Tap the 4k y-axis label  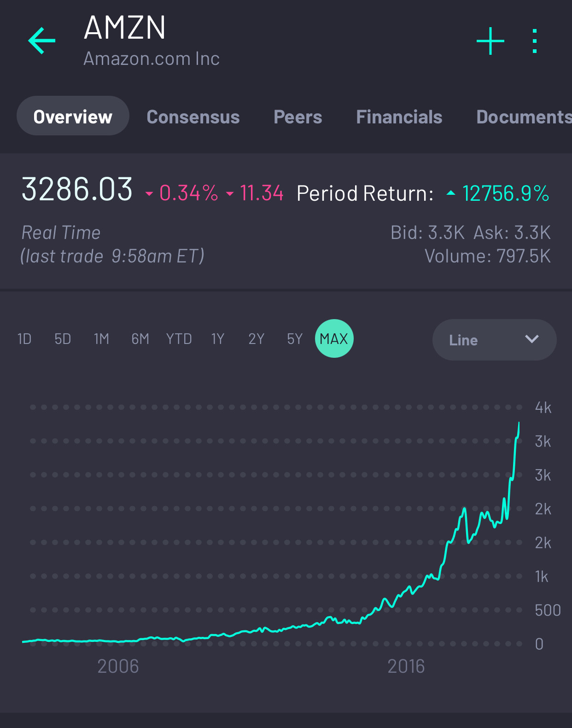pyautogui.click(x=543, y=408)
